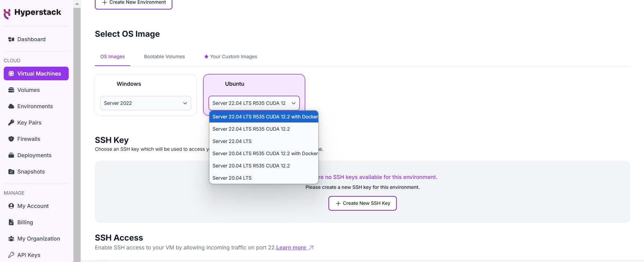This screenshot has height=262, width=644.
Task: Click the Dashboard sidebar icon
Action: pos(11,39)
